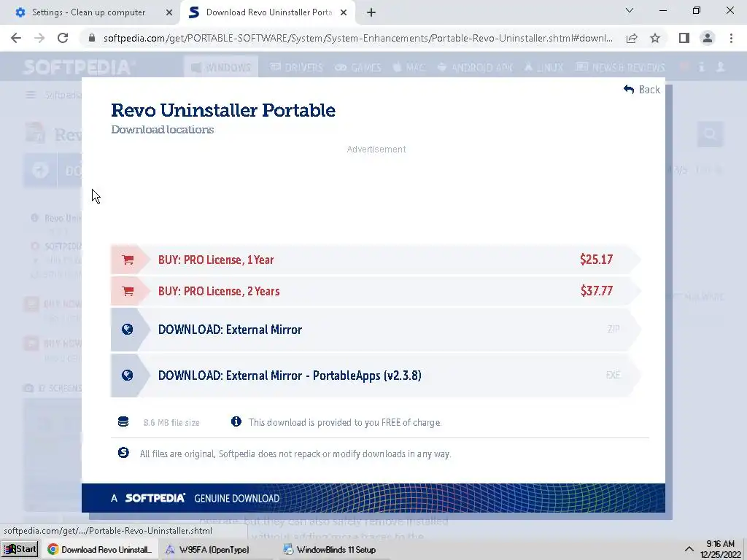Switch to the WindowBlinds 11 Setup taskbar window
The image size is (747, 560).
click(x=330, y=549)
